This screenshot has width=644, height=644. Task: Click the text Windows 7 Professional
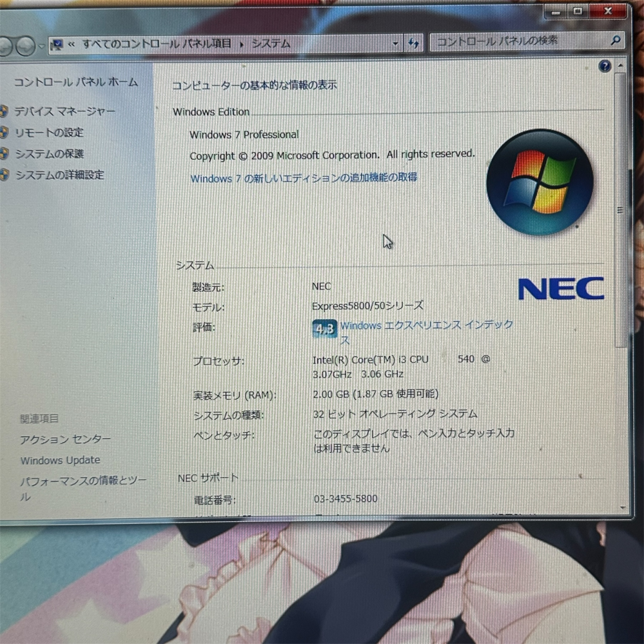pos(244,135)
